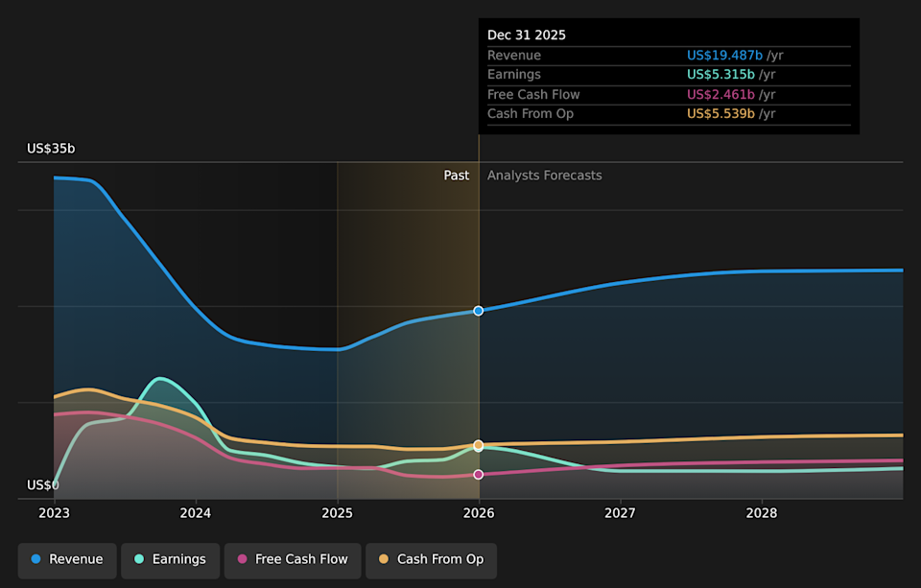Toggle the Earnings series visibility
Screen dimensions: 921x588
(x=170, y=559)
